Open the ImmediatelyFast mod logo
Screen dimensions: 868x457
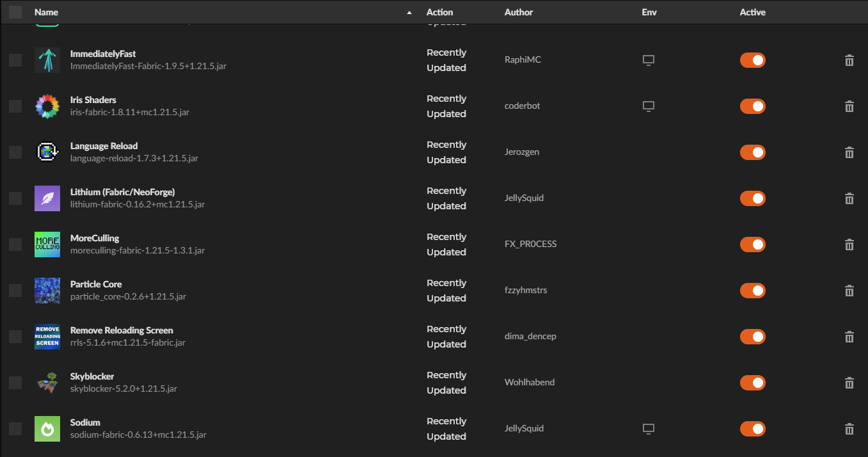point(47,60)
